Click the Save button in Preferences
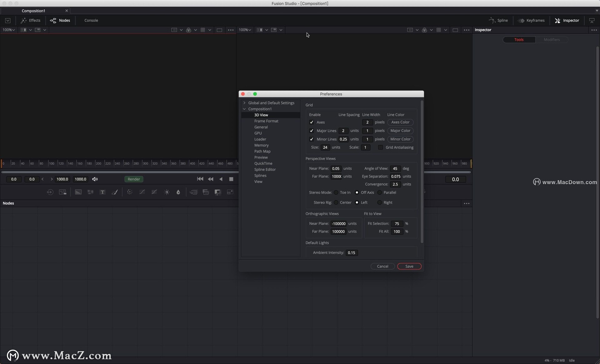This screenshot has height=364, width=600. (409, 266)
